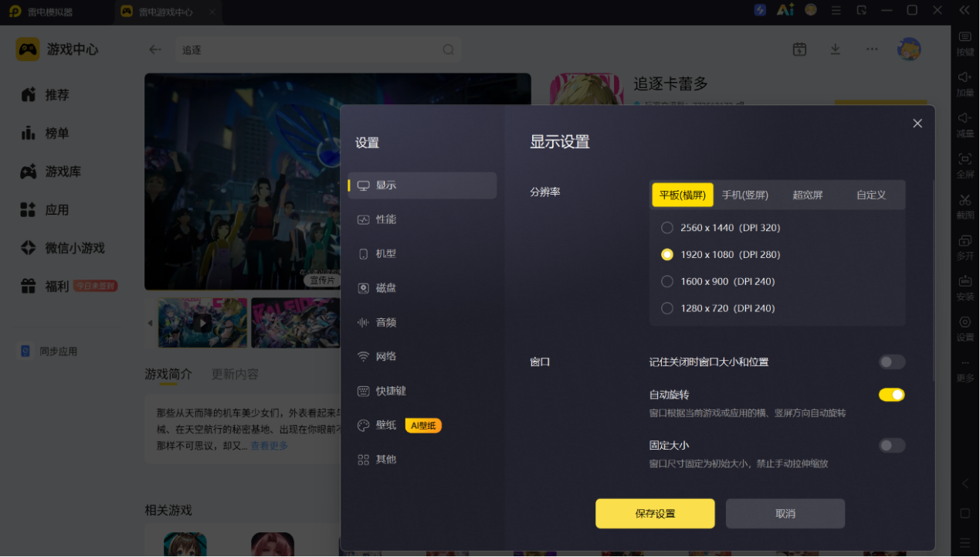This screenshot has width=980, height=557.
Task: Click the Android home square button
Action: click(x=965, y=514)
